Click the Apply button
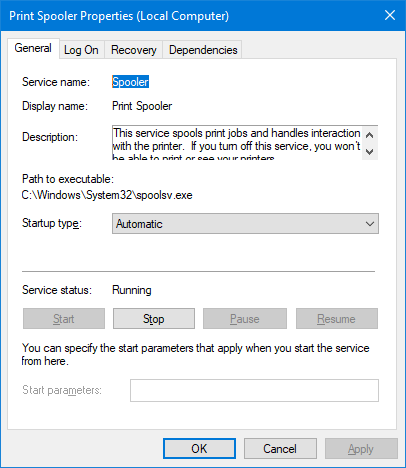Viewport: 406px width, 468px height. click(361, 449)
